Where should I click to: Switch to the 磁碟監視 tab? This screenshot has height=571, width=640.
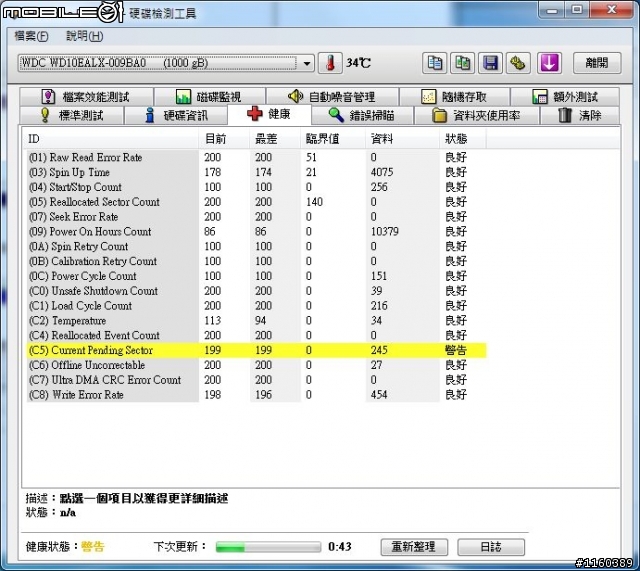coord(209,97)
